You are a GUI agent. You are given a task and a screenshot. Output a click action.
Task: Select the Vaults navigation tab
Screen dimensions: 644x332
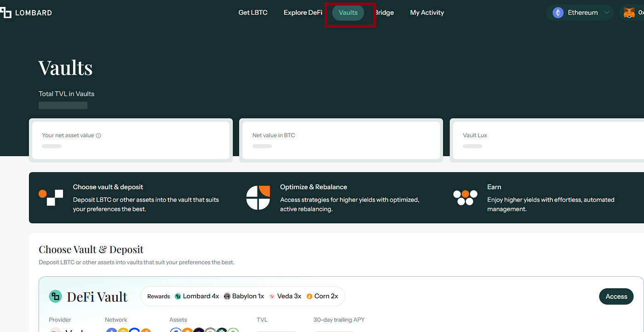(348, 12)
